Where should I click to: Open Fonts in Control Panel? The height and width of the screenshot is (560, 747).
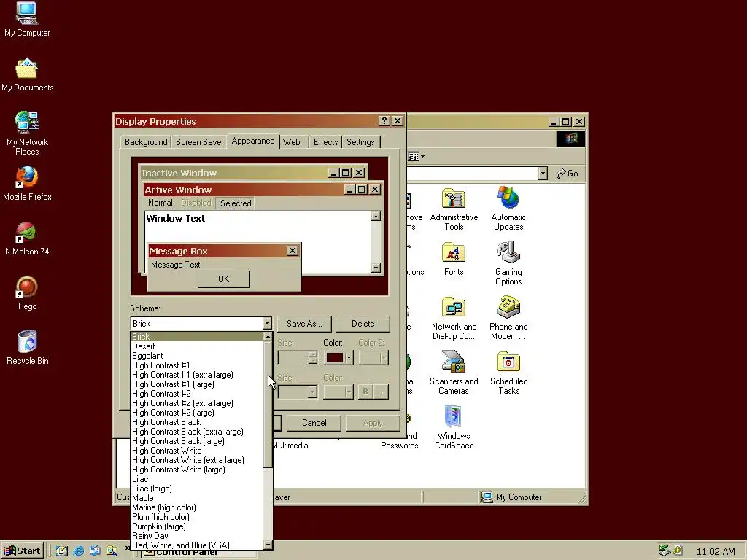click(454, 259)
